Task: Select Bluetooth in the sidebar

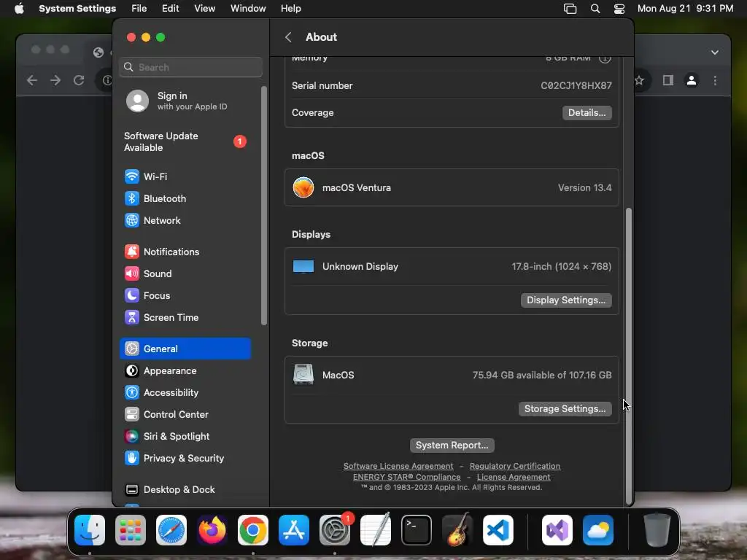Action: pyautogui.click(x=185, y=198)
